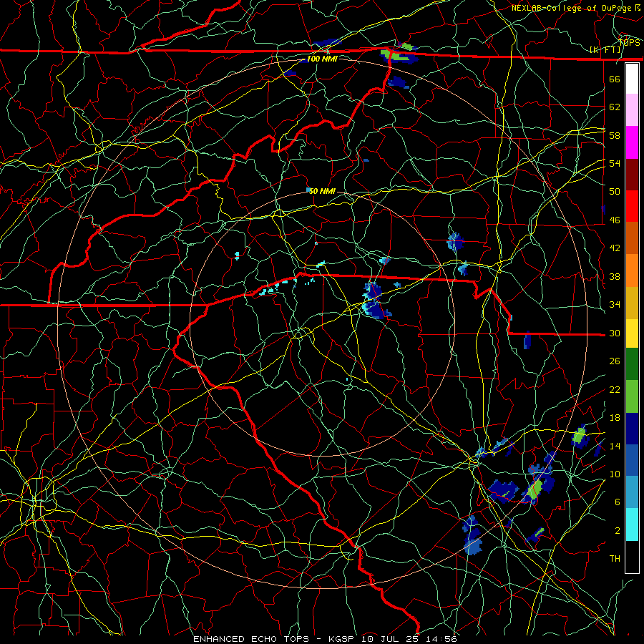Click the yellow legend swatch beside 30
Screen dimensions: 644x644
coord(632,333)
